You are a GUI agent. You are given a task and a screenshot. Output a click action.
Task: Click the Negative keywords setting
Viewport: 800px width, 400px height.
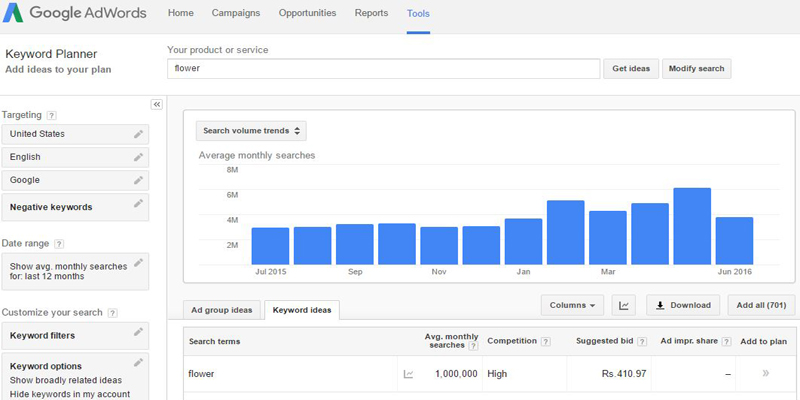click(x=76, y=207)
